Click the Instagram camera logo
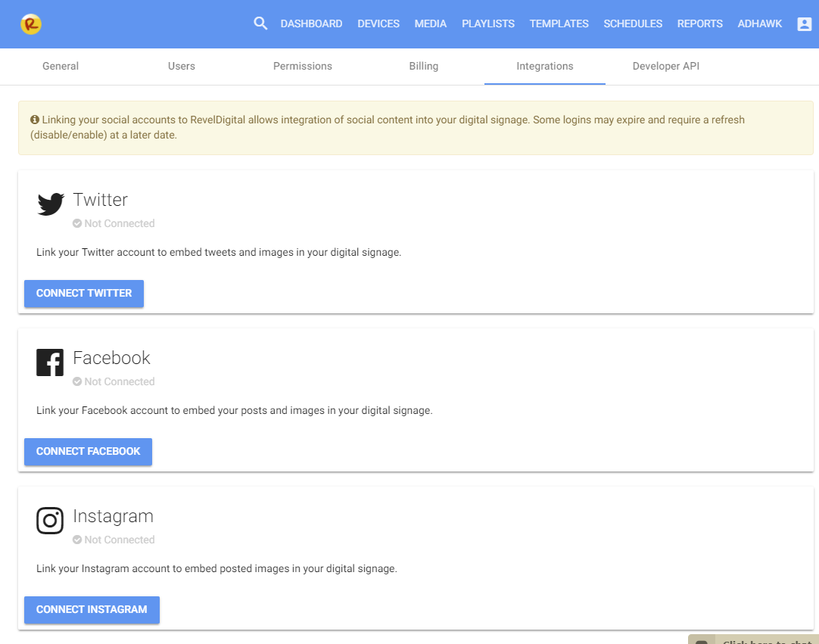Viewport: 819px width, 644px height. (x=50, y=521)
